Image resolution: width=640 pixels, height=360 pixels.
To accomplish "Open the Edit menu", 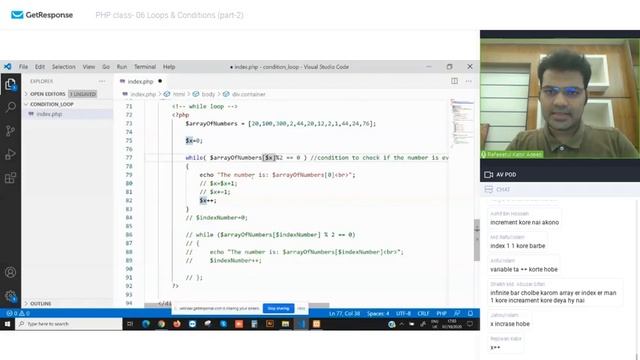I will point(40,67).
